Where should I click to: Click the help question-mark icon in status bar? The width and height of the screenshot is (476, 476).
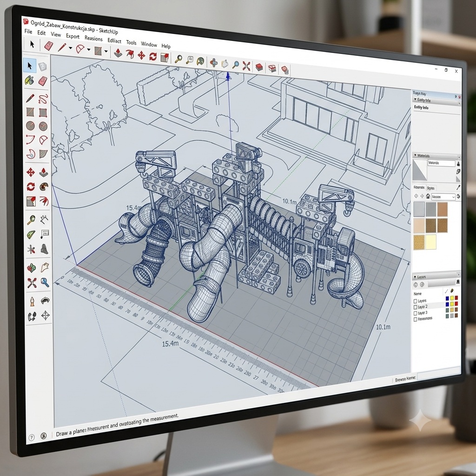(31, 437)
